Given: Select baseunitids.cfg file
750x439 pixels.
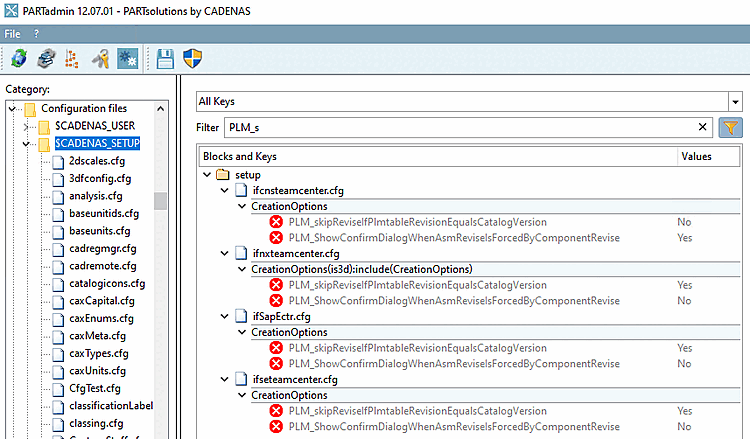Looking at the screenshot, I should point(104,213).
